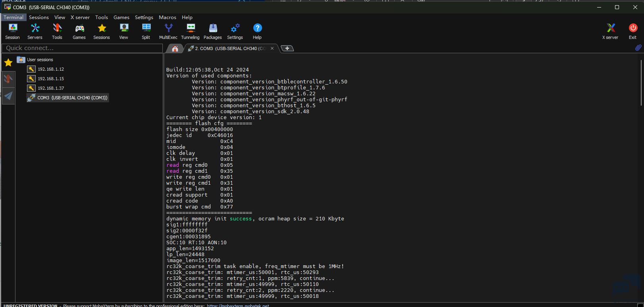Open a new tab with plus button
This screenshot has width=644, height=307.
[287, 48]
